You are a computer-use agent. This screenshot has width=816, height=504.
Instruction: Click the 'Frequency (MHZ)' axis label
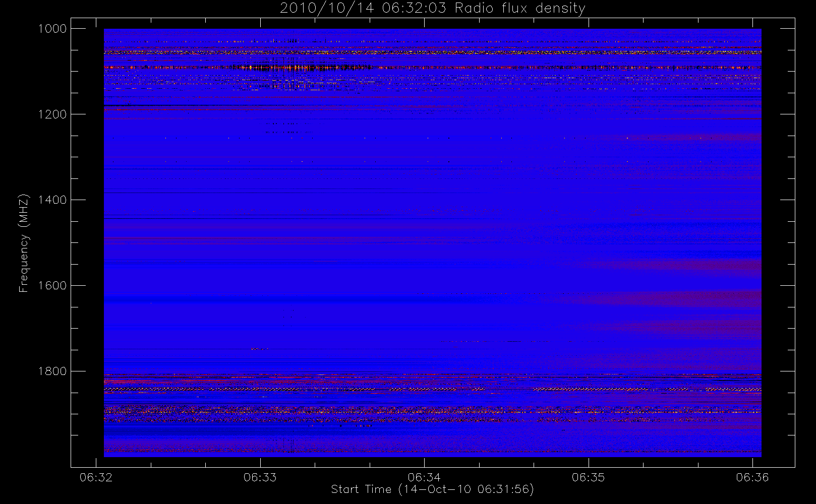24,243
